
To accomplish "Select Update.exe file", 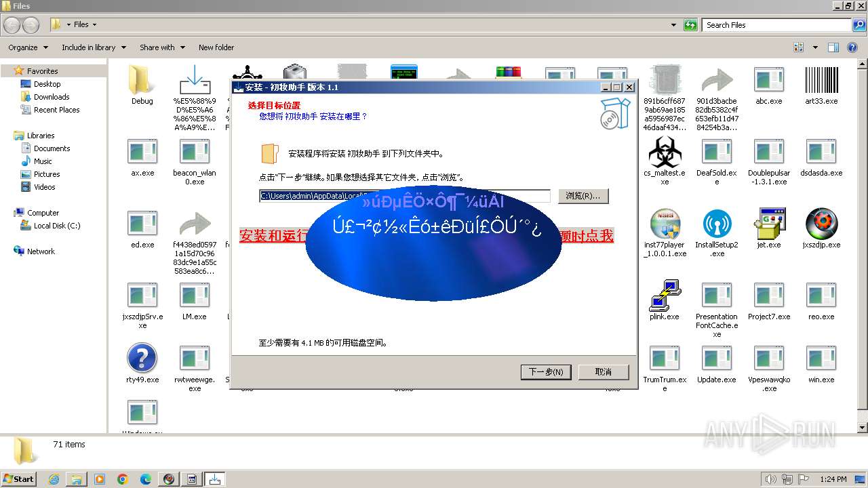I will [x=717, y=359].
